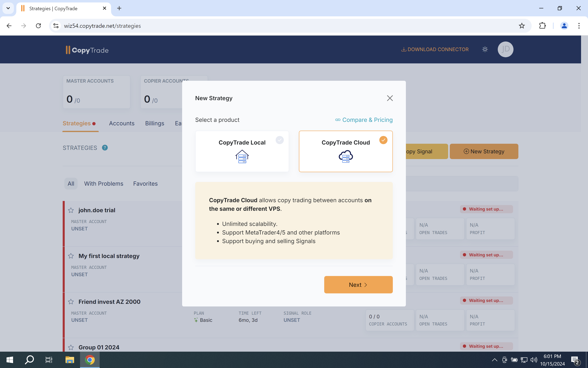The width and height of the screenshot is (588, 368).
Task: Click Friend invest AZ 2000 Waiting set up badge
Action: (x=486, y=300)
